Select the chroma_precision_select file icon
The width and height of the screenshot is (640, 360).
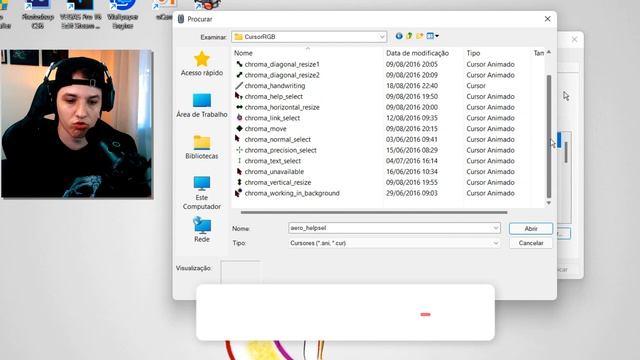[x=239, y=150]
